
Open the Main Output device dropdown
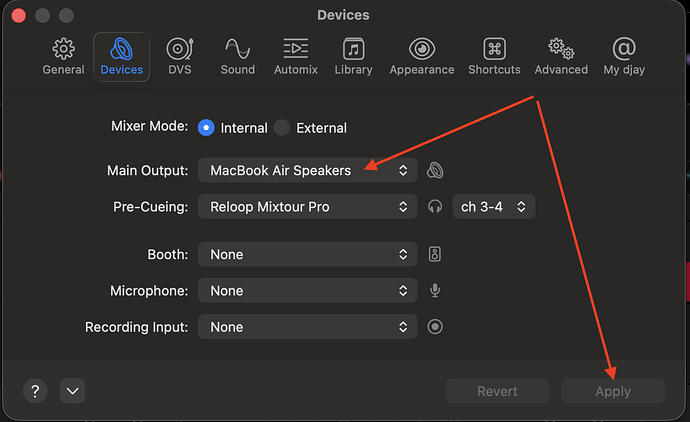(x=308, y=170)
